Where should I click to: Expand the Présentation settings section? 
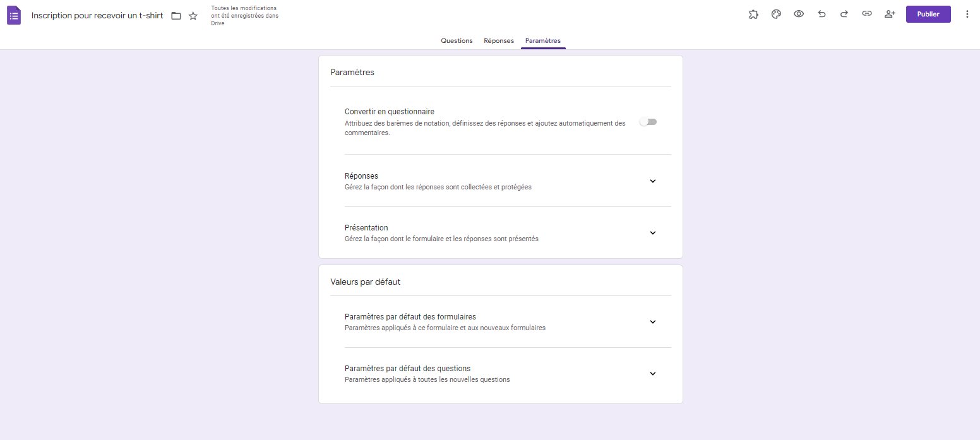pyautogui.click(x=652, y=232)
